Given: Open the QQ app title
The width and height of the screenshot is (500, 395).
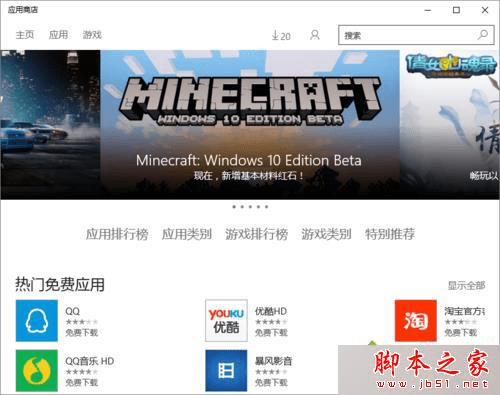Looking at the screenshot, I should click(x=72, y=311).
